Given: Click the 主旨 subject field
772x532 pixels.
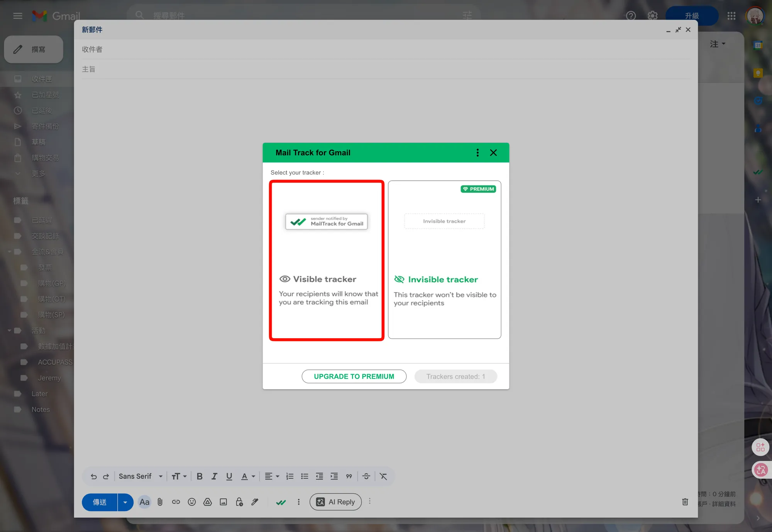Looking at the screenshot, I should (386, 69).
